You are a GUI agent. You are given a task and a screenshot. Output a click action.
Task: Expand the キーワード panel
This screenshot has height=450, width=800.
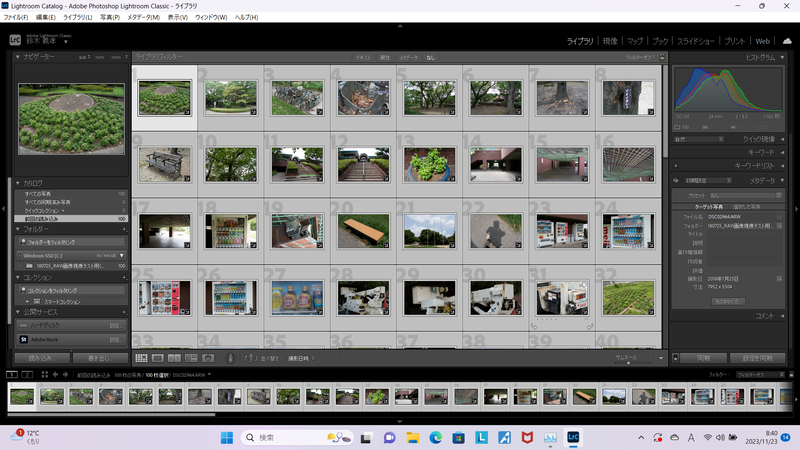(782, 152)
